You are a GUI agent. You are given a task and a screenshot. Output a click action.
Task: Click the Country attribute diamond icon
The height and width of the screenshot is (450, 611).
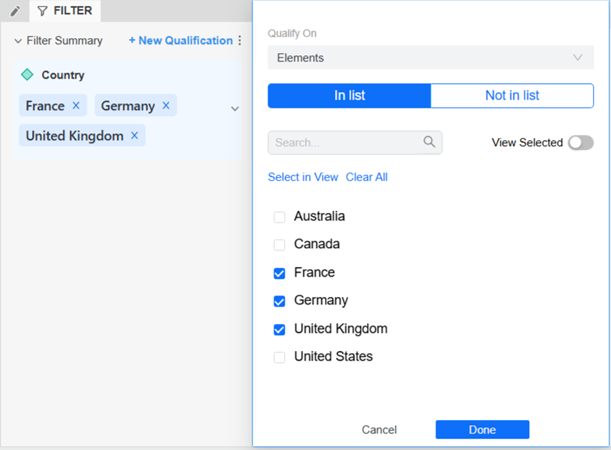(27, 74)
